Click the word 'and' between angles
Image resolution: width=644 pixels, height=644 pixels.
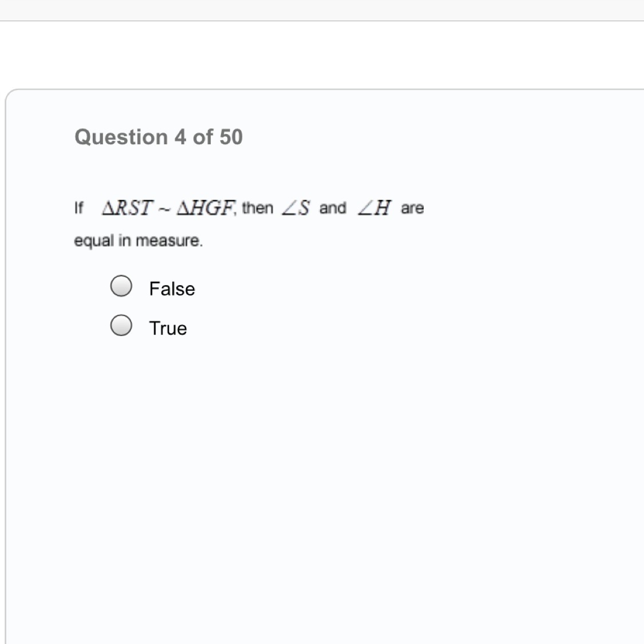[333, 207]
